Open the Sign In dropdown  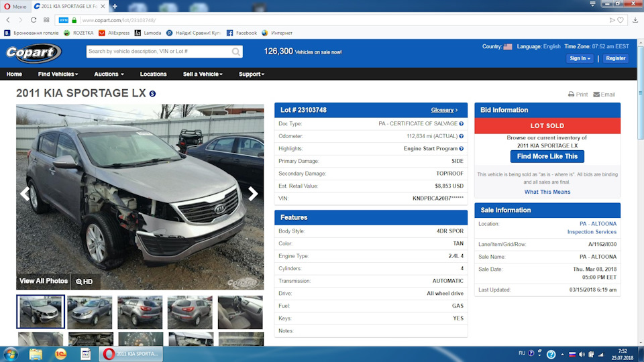pyautogui.click(x=580, y=58)
